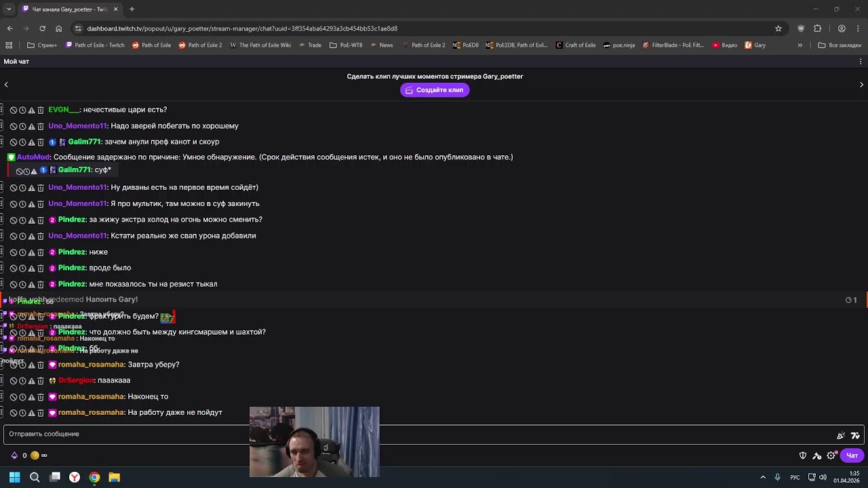Viewport: 868px width, 488px height.
Task: Open Chrome from the taskbar
Action: (x=94, y=477)
